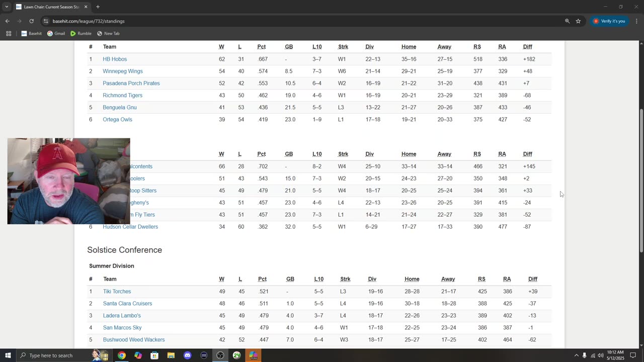Open the Rumble bookmark
The height and width of the screenshot is (362, 644).
click(81, 34)
